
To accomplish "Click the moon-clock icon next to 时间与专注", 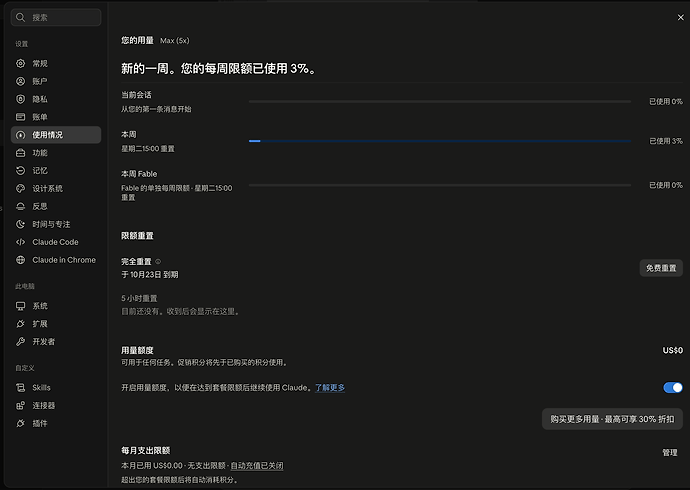I will (x=21, y=224).
